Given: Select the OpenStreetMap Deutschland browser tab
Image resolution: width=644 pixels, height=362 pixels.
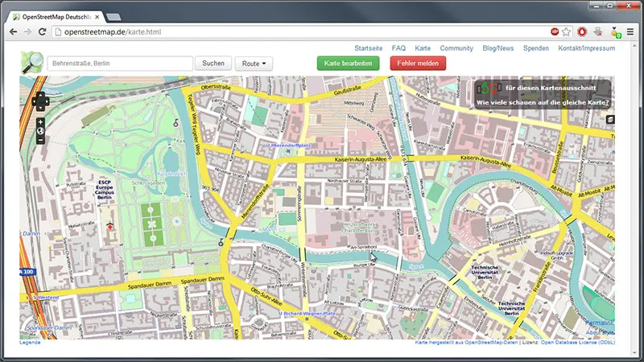Looking at the screenshot, I should [x=56, y=17].
